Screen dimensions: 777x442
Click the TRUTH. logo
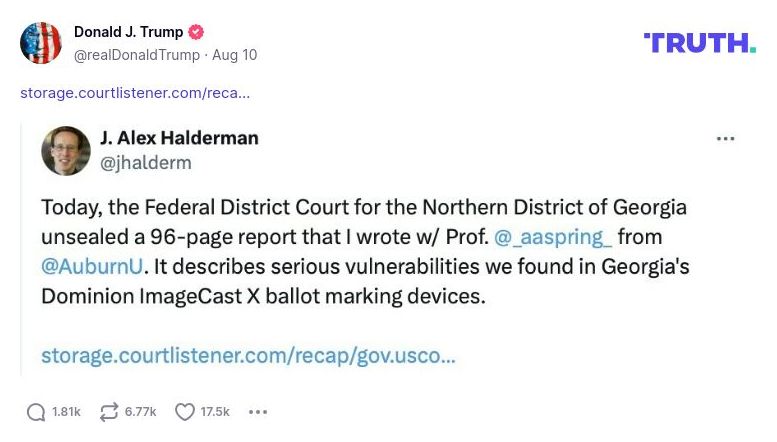(699, 42)
